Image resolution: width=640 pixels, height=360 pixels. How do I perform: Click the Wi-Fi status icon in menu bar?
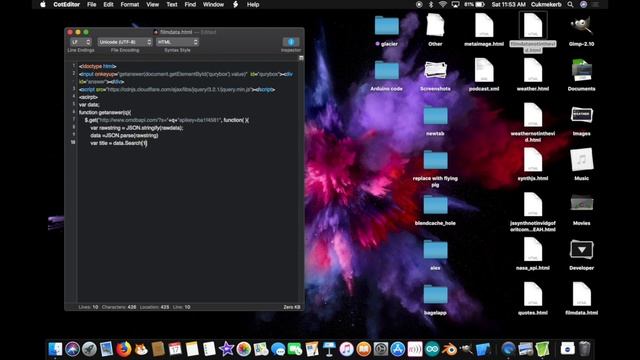click(443, 4)
